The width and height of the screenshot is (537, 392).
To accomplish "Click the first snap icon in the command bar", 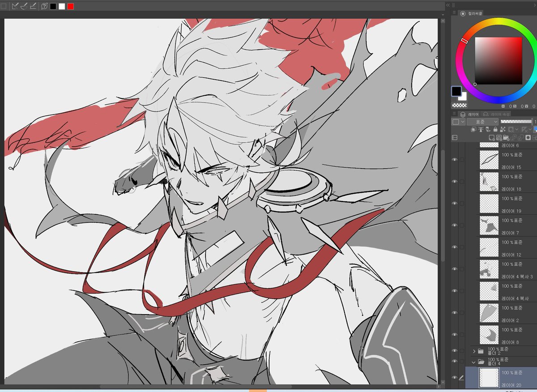I will click(15, 6).
